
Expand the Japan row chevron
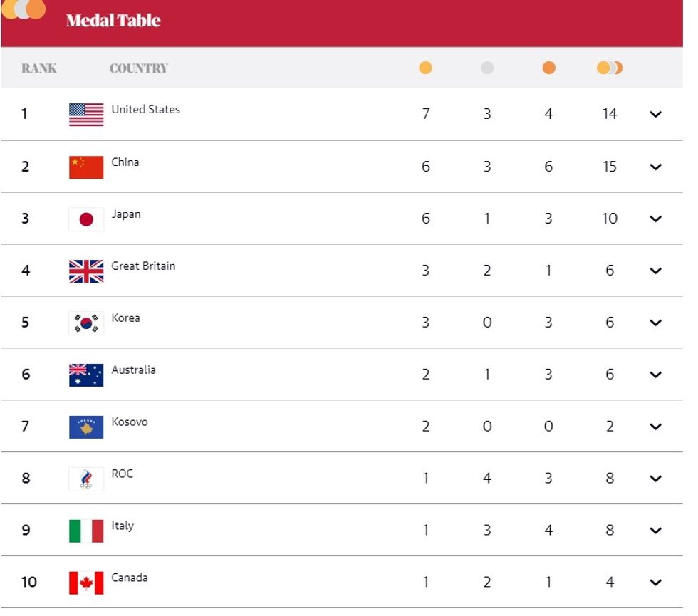pos(656,219)
